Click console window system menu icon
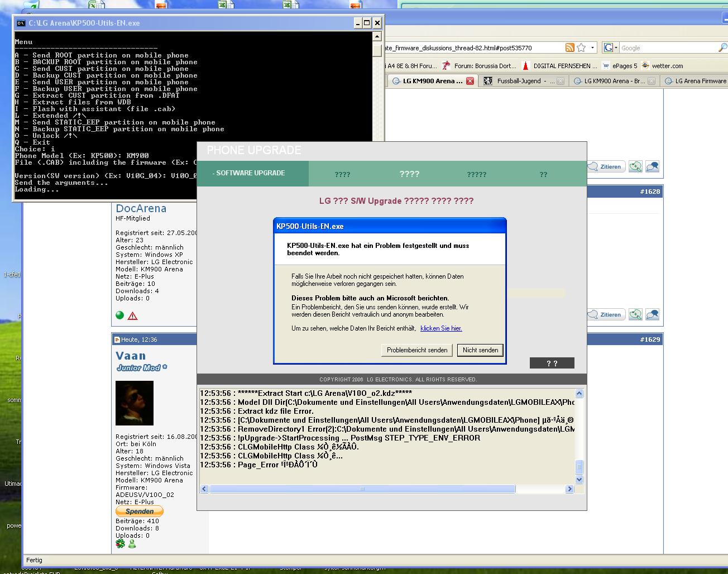The image size is (728, 574). (21, 23)
